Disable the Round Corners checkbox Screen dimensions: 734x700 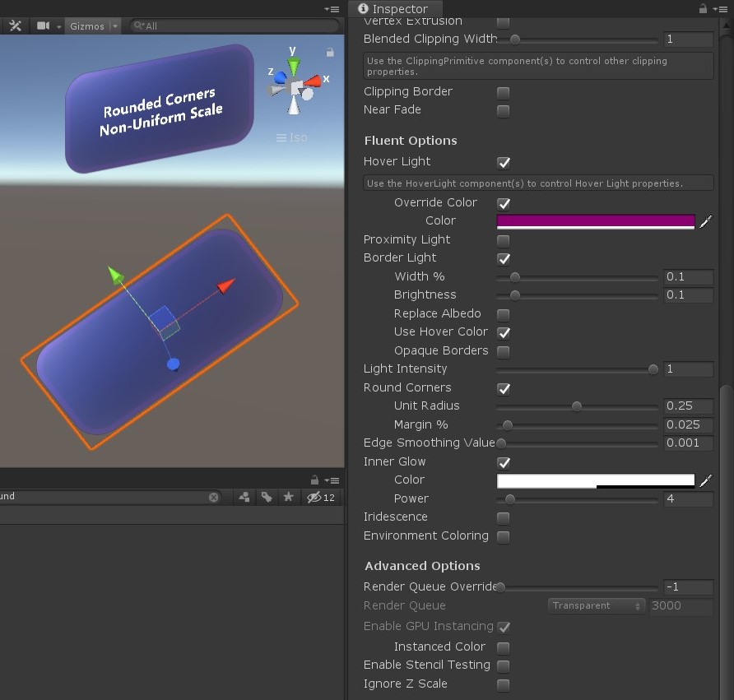pos(504,388)
